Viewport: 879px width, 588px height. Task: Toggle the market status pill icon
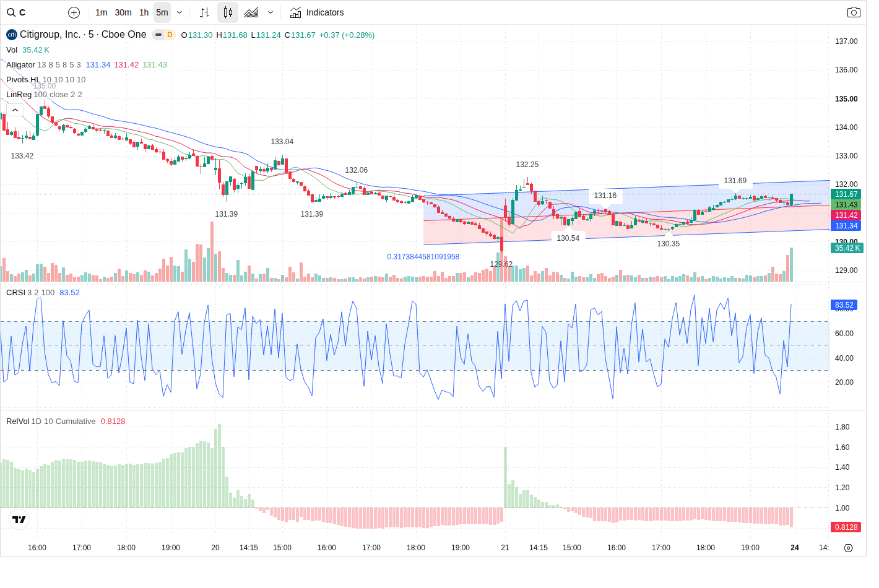pos(158,35)
